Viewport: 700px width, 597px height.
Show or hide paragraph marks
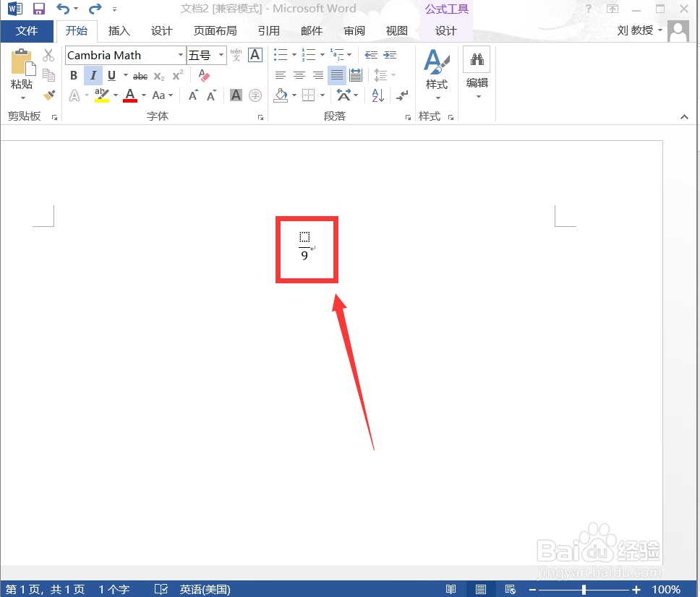[402, 95]
